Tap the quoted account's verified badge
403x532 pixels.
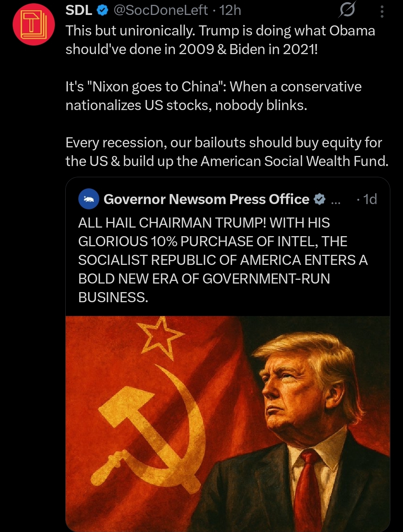point(319,199)
